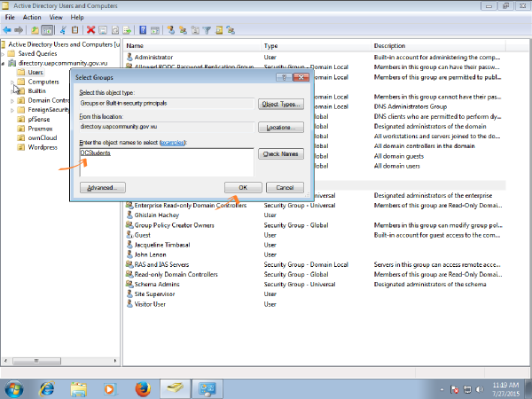Click the Advanced button
532x399 pixels.
[103, 188]
